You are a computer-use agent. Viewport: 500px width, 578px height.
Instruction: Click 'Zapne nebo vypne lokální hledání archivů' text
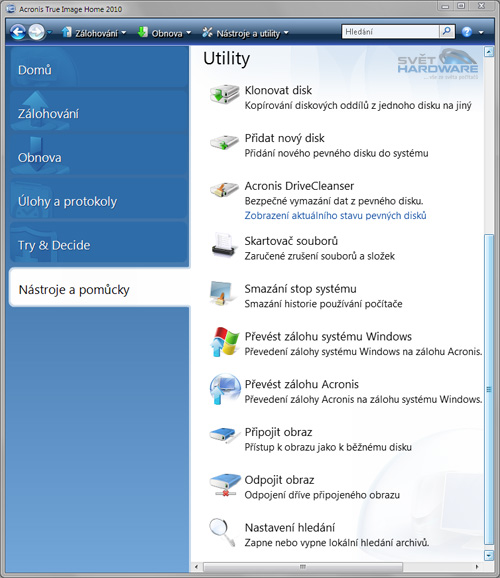(x=337, y=543)
